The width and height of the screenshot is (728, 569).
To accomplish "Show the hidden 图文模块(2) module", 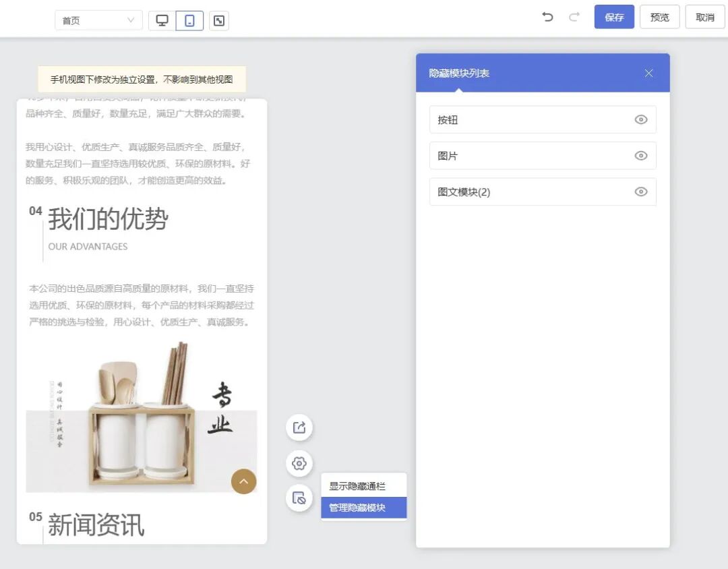I will (641, 191).
